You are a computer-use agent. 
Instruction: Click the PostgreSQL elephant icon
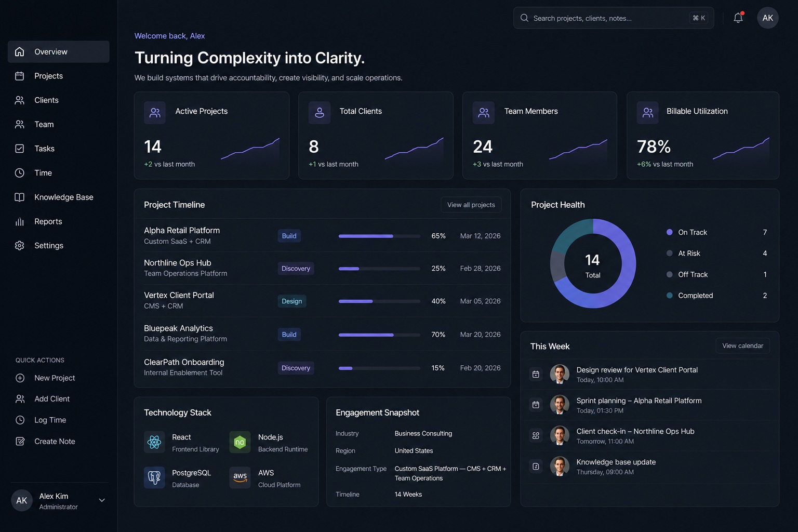(x=154, y=477)
